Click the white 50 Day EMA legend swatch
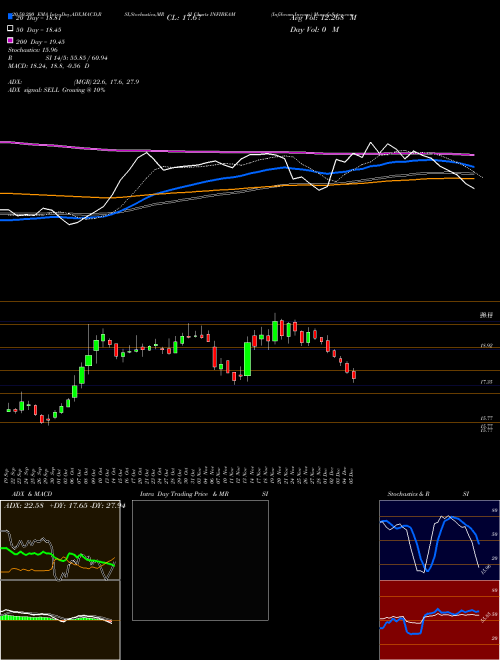This screenshot has height=660, width=500. tap(10, 29)
